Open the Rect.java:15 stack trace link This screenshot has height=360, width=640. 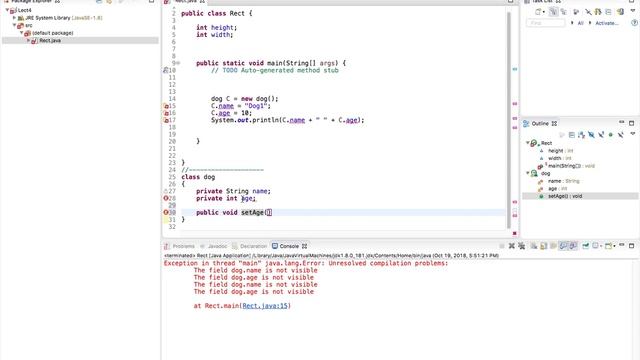265,306
